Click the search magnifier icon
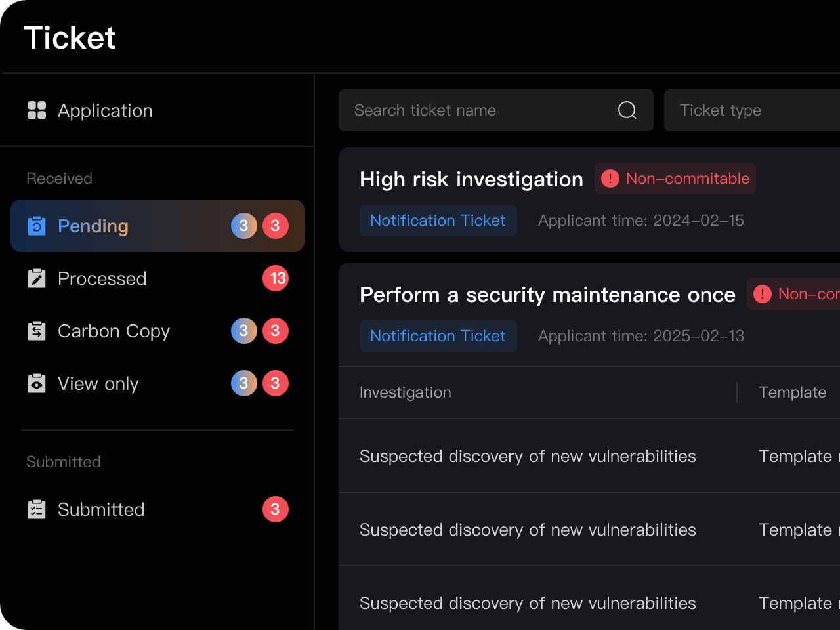This screenshot has width=840, height=630. pos(627,110)
